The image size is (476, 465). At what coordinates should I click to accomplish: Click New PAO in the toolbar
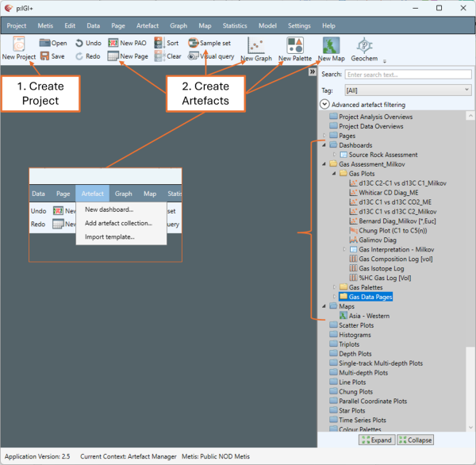pyautogui.click(x=127, y=43)
